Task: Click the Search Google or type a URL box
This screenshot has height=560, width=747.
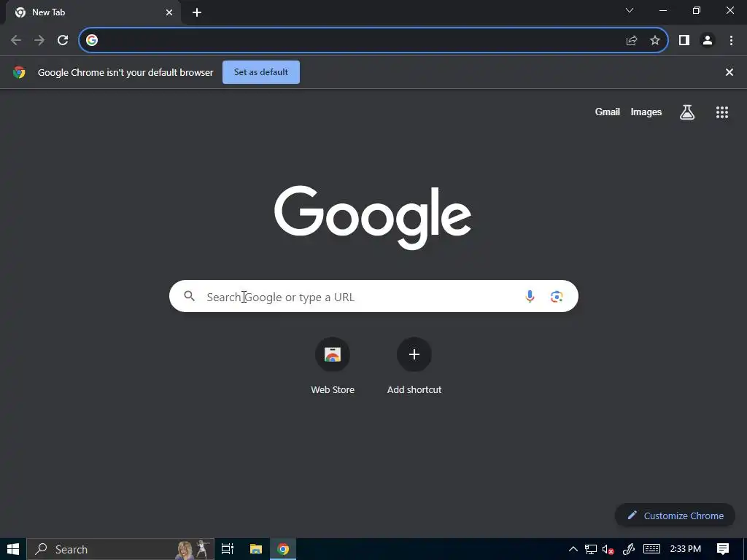Action: pos(374,296)
